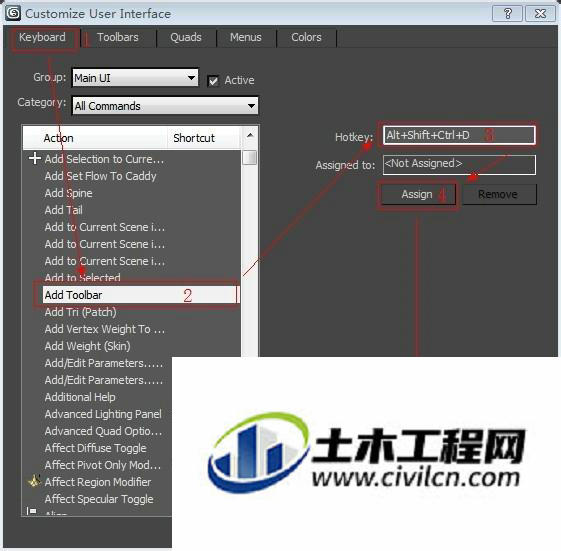
Task: Click the plus icon beside Add Selection to Curre…
Action: tap(34, 158)
